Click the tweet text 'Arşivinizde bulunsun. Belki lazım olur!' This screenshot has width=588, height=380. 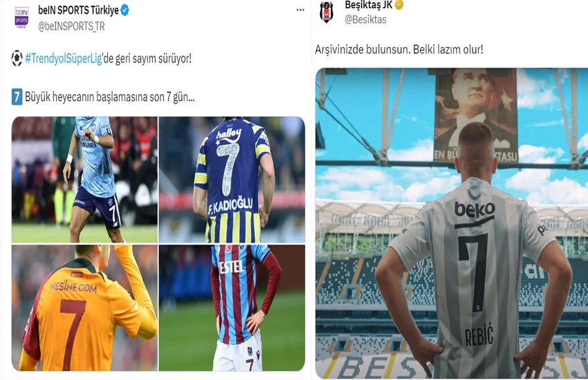coord(399,50)
